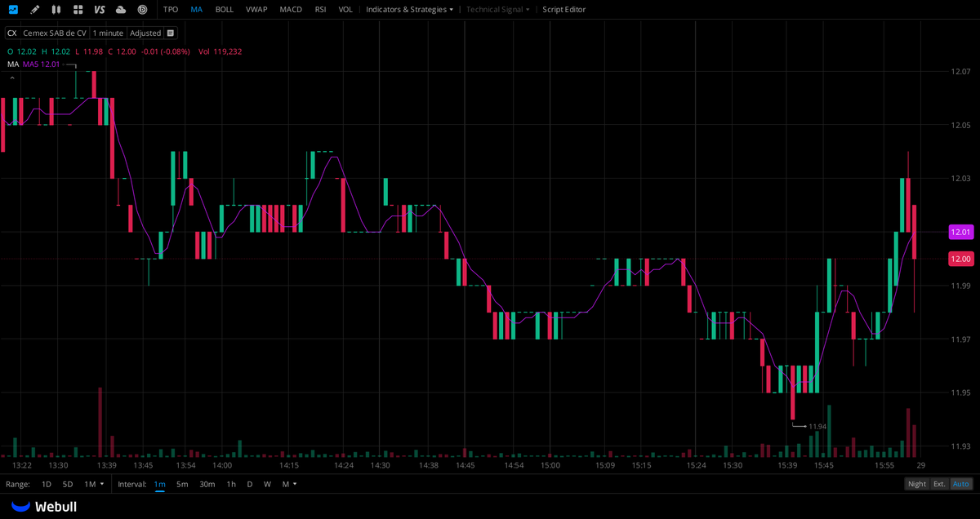
Task: Open the list icon beside Adjusted
Action: [170, 33]
